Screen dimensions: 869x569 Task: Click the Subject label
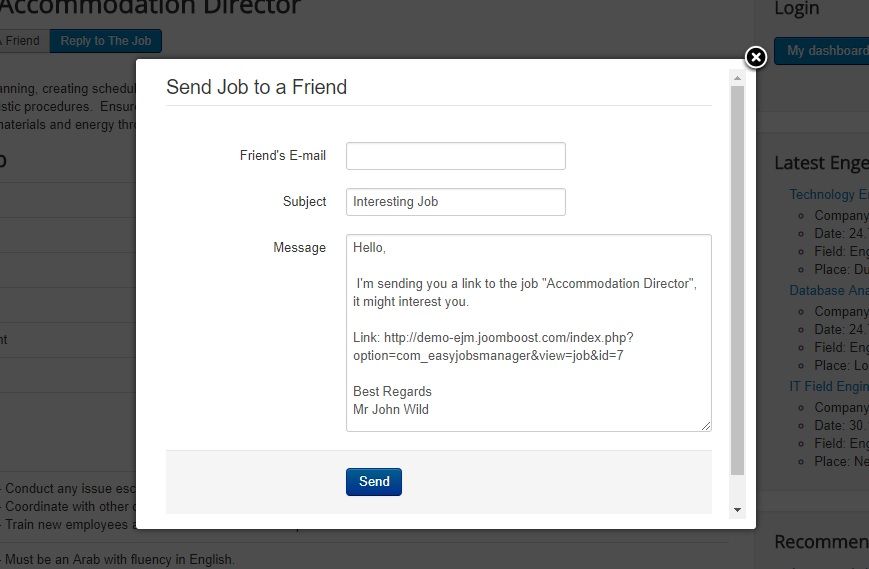click(304, 202)
